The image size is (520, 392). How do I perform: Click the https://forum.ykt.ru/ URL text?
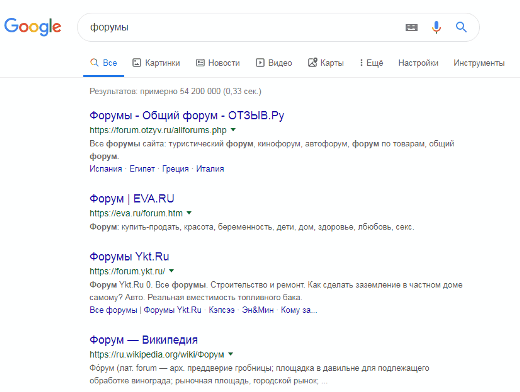tap(127, 271)
